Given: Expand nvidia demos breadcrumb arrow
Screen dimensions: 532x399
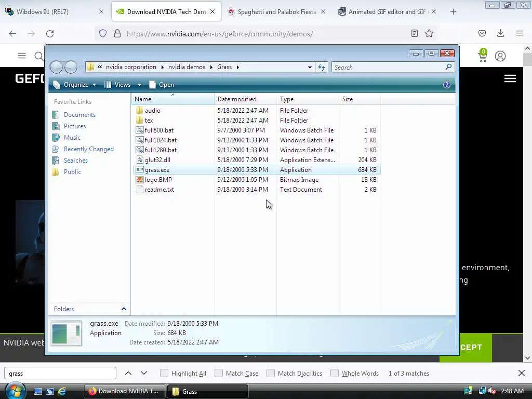Looking at the screenshot, I should tap(211, 67).
